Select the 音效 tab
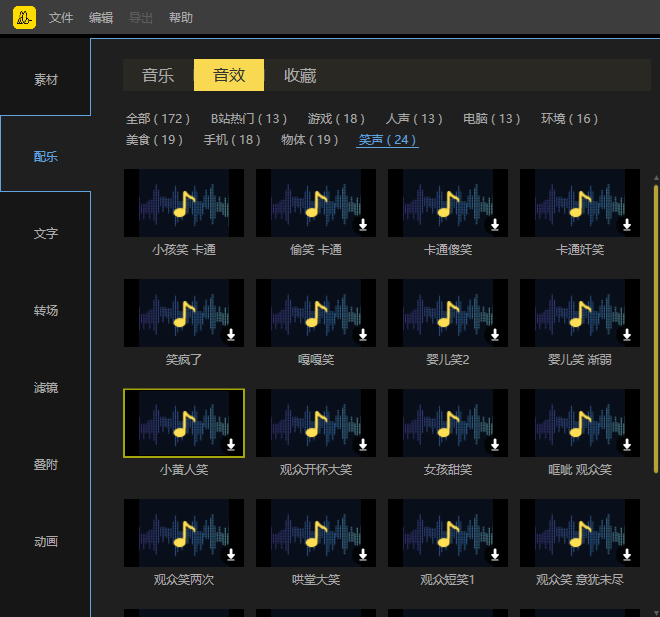 [x=229, y=75]
